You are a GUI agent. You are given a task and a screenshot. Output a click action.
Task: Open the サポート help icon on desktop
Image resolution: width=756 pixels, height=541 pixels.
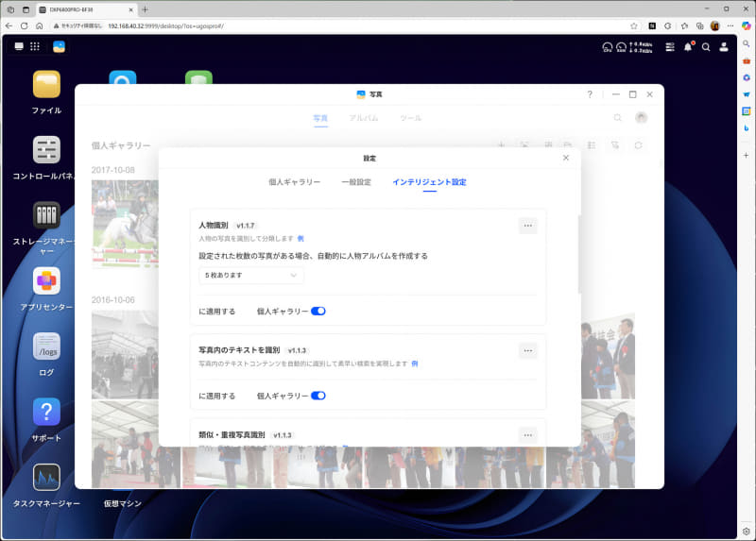coord(46,412)
